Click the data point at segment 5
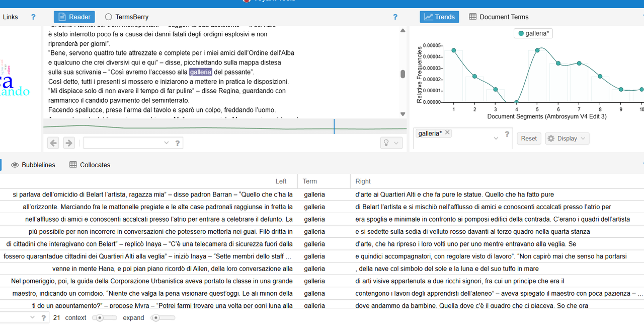644x326 pixels. coord(537,50)
